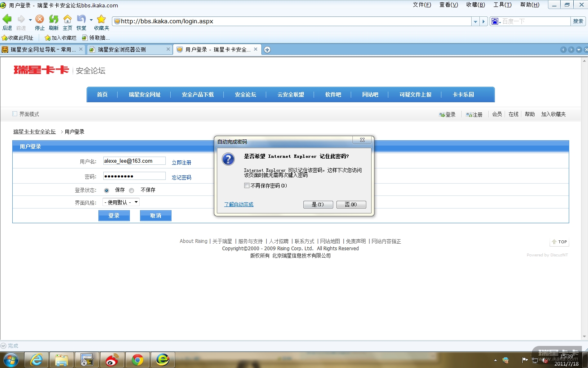
Task: Click 收藏此网址 bookmark bar item
Action: pyautogui.click(x=18, y=38)
